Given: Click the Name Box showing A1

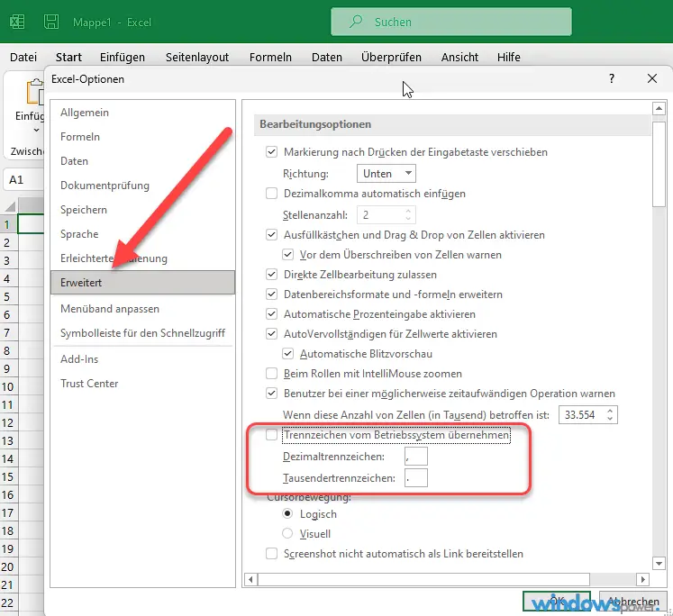Looking at the screenshot, I should [x=24, y=180].
